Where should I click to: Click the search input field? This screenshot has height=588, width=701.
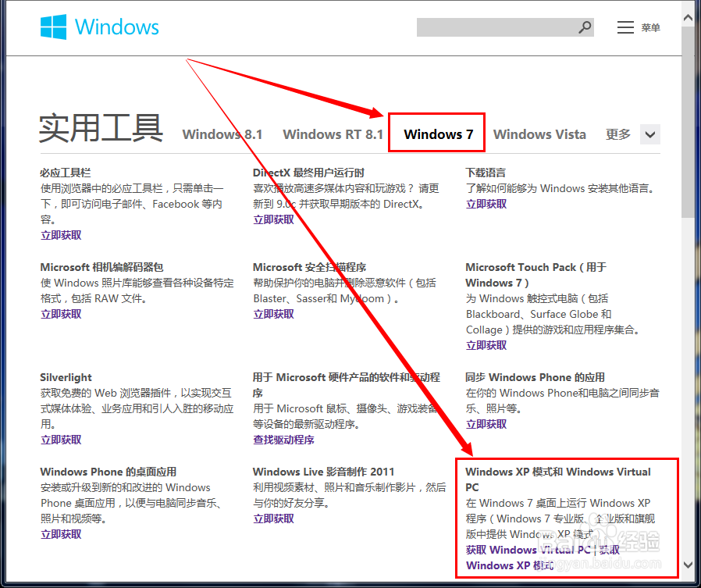coord(505,27)
